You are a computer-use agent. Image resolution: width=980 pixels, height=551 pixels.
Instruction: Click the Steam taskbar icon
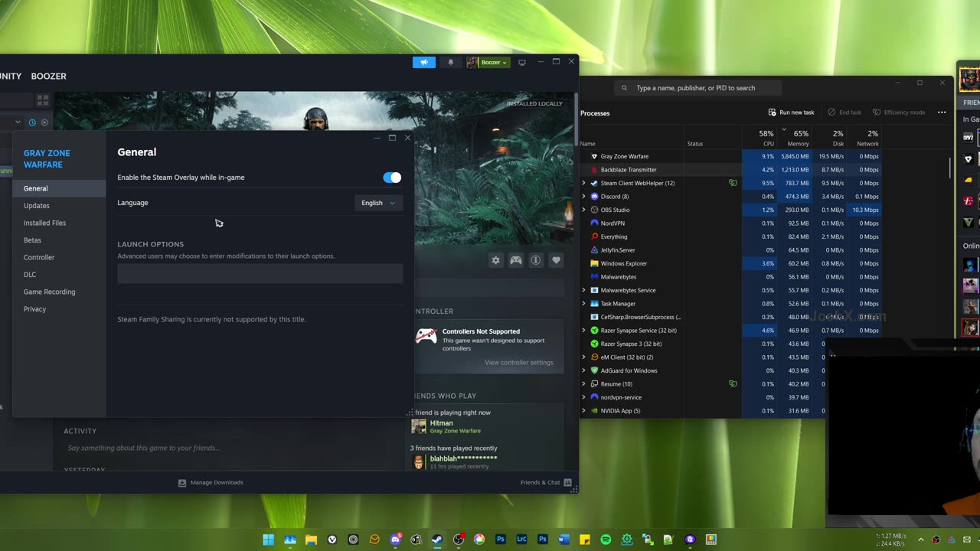click(x=437, y=540)
